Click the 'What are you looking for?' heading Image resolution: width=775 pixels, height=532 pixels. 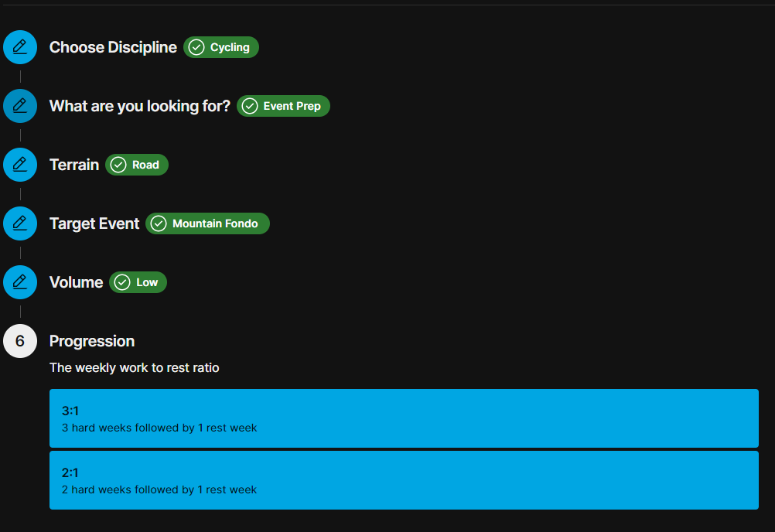click(140, 106)
